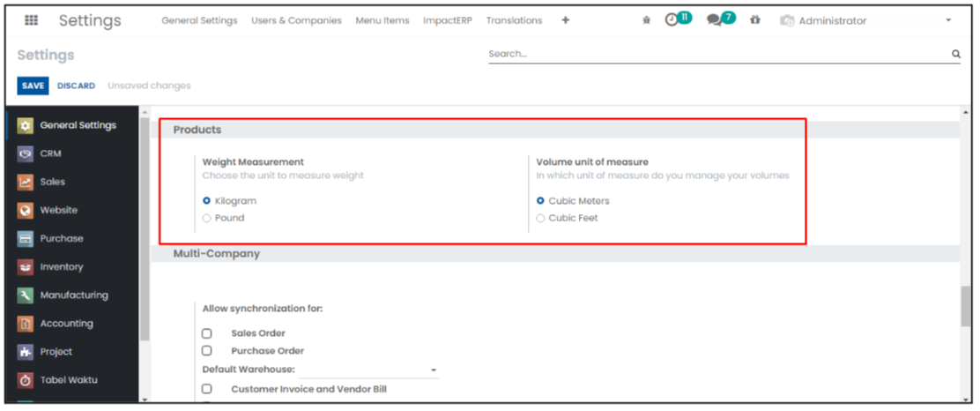Click the sidebar scroll down arrow

(x=145, y=399)
